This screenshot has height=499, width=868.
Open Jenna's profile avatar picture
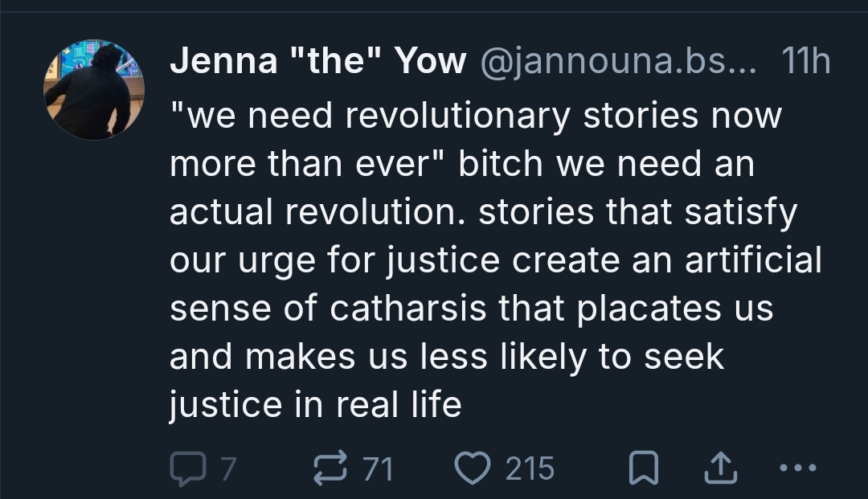[93, 90]
